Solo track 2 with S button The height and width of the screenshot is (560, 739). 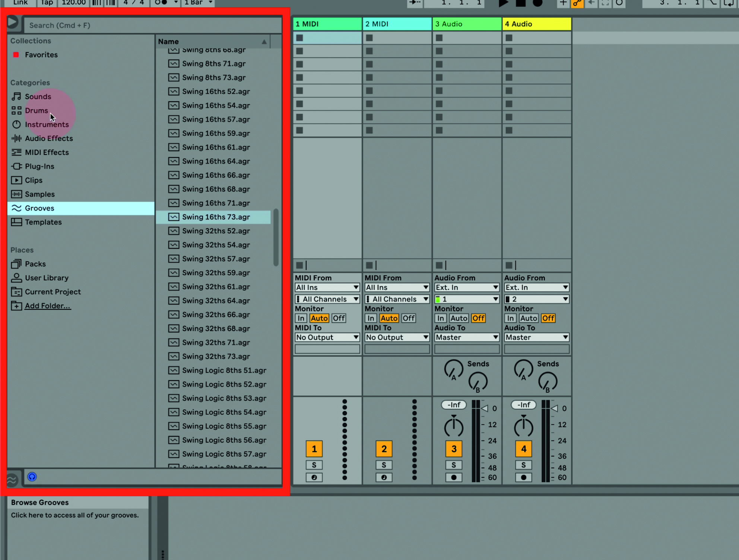(x=384, y=465)
